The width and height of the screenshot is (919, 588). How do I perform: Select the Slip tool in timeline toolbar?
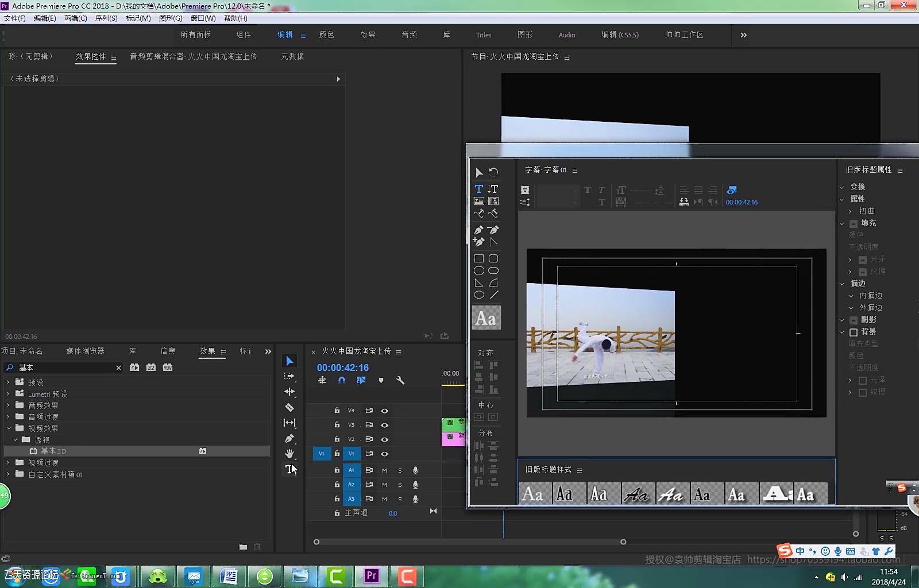[x=289, y=423]
